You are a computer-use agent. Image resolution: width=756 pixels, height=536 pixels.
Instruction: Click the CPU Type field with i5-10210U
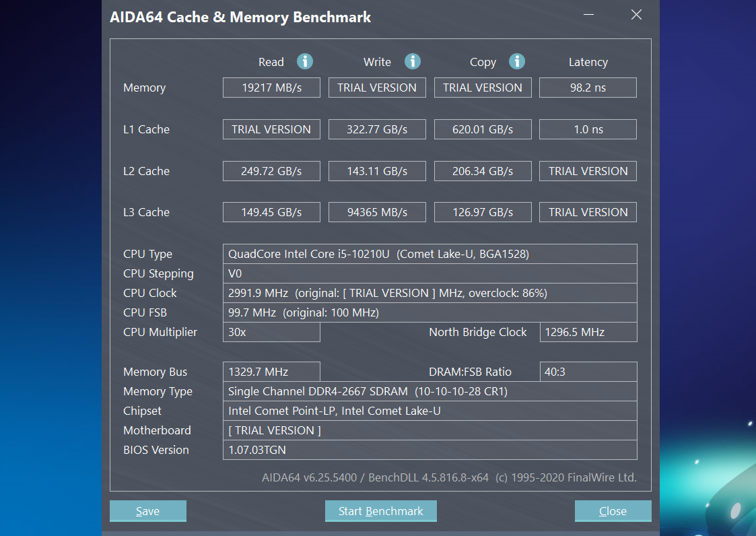tap(429, 254)
